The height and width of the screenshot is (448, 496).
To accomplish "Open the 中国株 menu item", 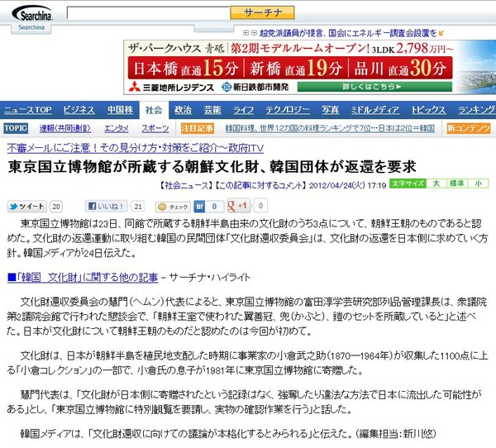I will click(120, 109).
